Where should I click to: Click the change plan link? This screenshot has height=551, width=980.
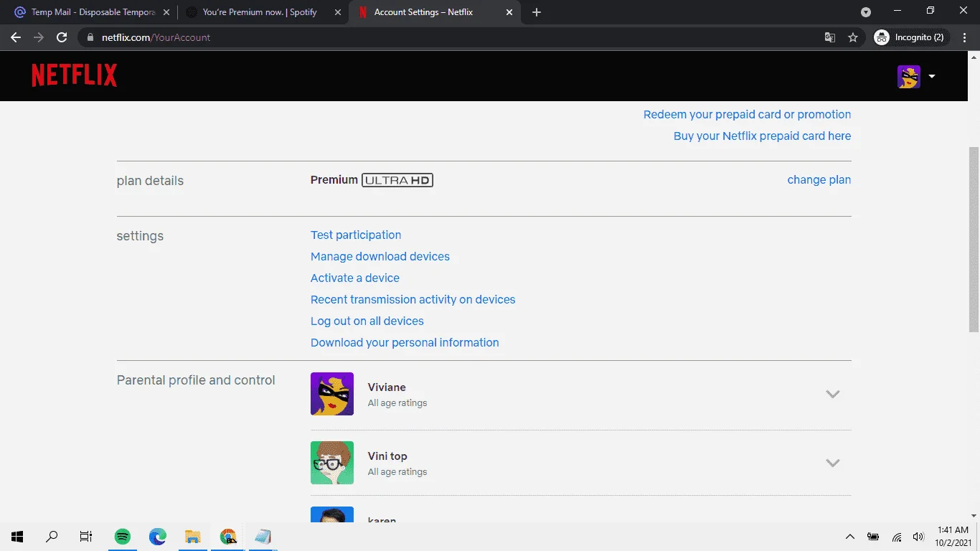pos(819,179)
